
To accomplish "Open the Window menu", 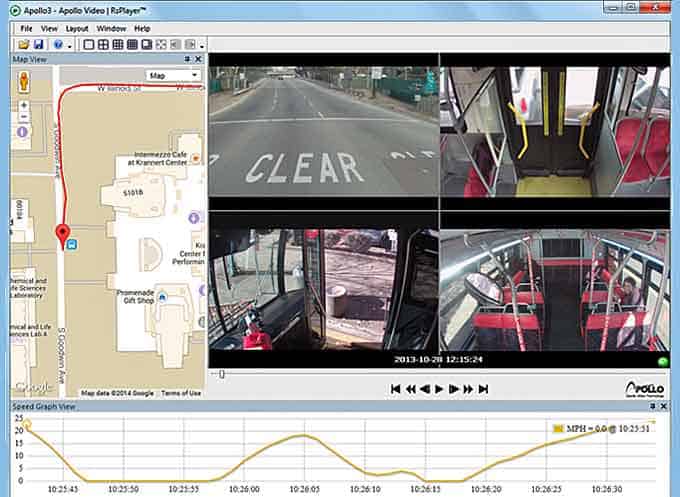I will coord(111,29).
